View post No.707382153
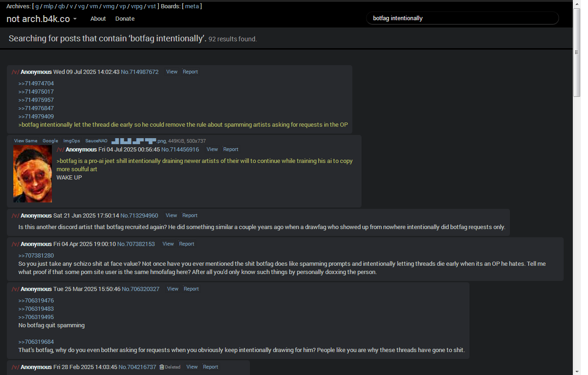Image resolution: width=588 pixels, height=375 pixels. tap(168, 244)
